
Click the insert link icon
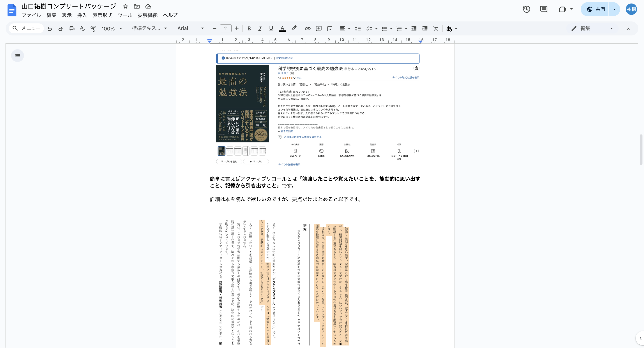click(308, 28)
